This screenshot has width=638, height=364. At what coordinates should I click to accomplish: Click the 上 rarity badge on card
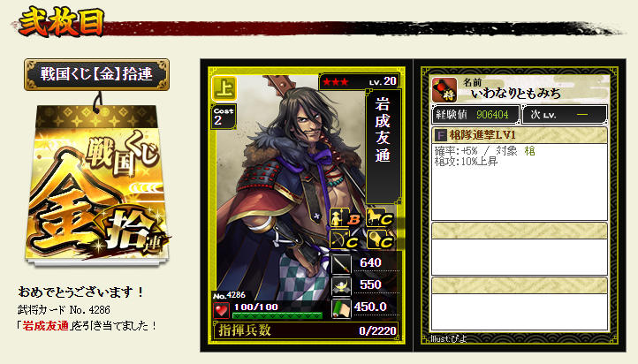224,88
